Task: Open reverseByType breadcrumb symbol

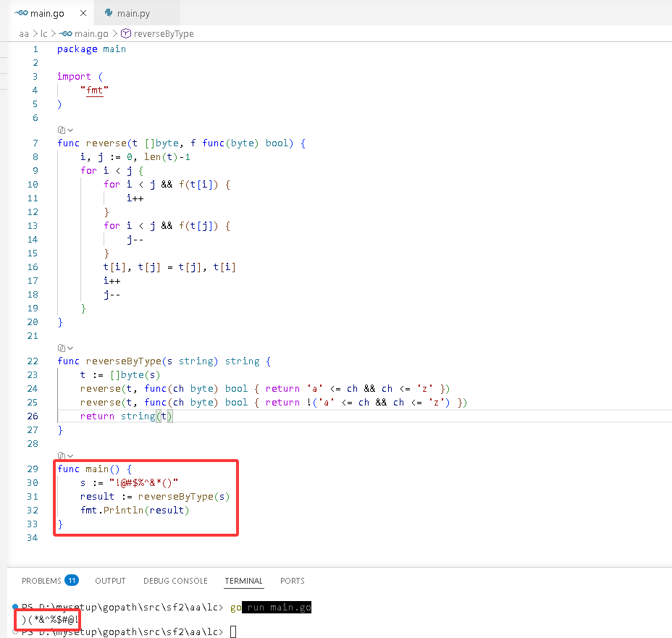Action: [x=164, y=34]
